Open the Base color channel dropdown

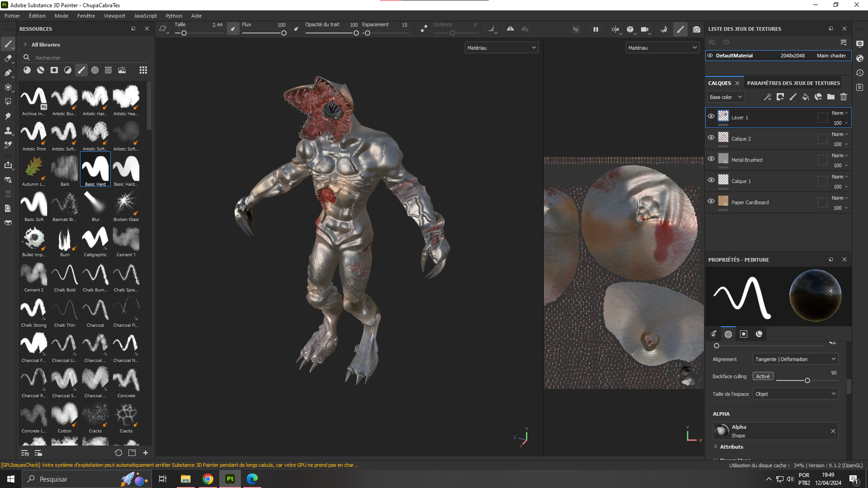(725, 97)
